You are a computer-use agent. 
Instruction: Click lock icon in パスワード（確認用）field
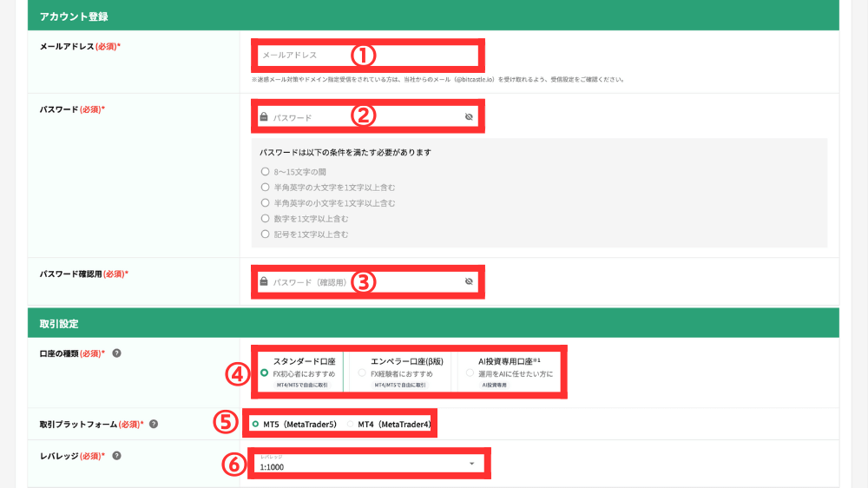click(264, 280)
